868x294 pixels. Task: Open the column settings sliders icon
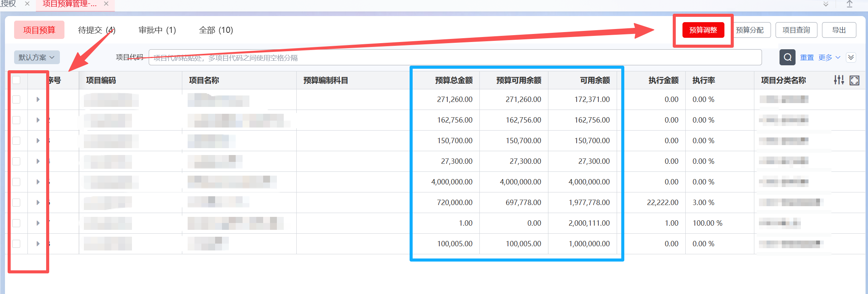coord(839,80)
